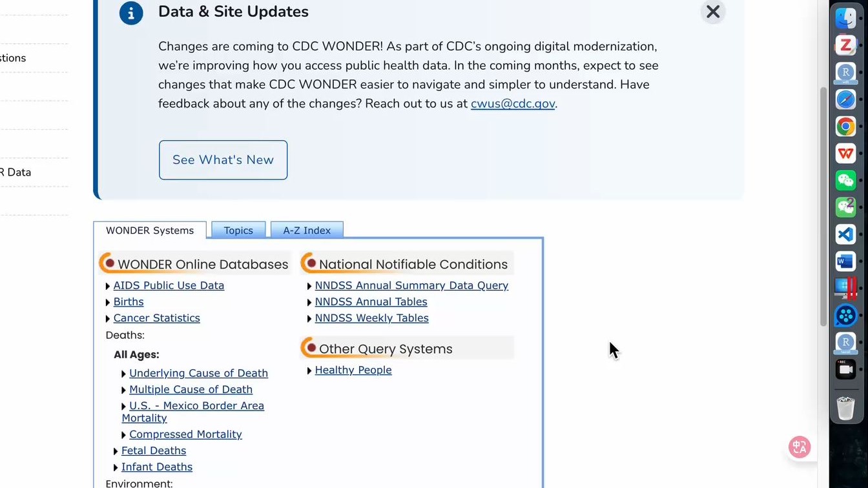Open the Trash in the dock

[x=845, y=408]
